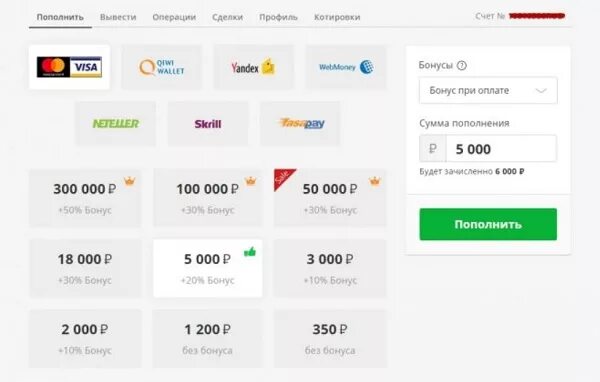Choose the 50 000 ₽ Sale preset
Image resolution: width=600 pixels, height=382 pixels.
[x=330, y=198]
